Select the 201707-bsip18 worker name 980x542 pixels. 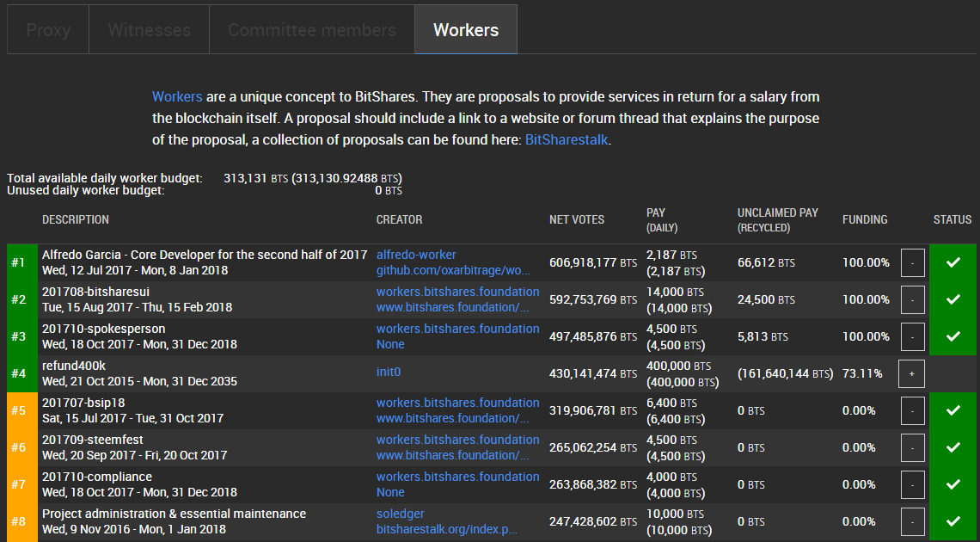(83, 403)
